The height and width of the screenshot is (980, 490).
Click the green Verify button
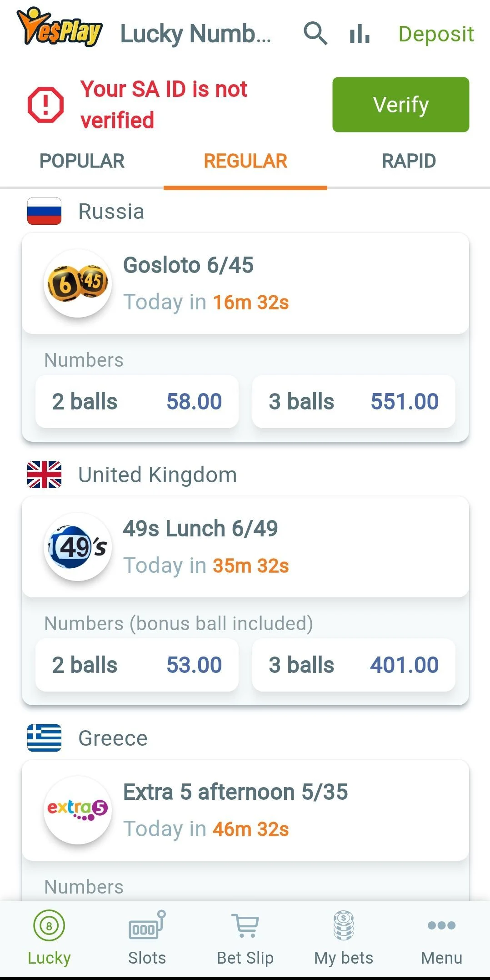(401, 105)
